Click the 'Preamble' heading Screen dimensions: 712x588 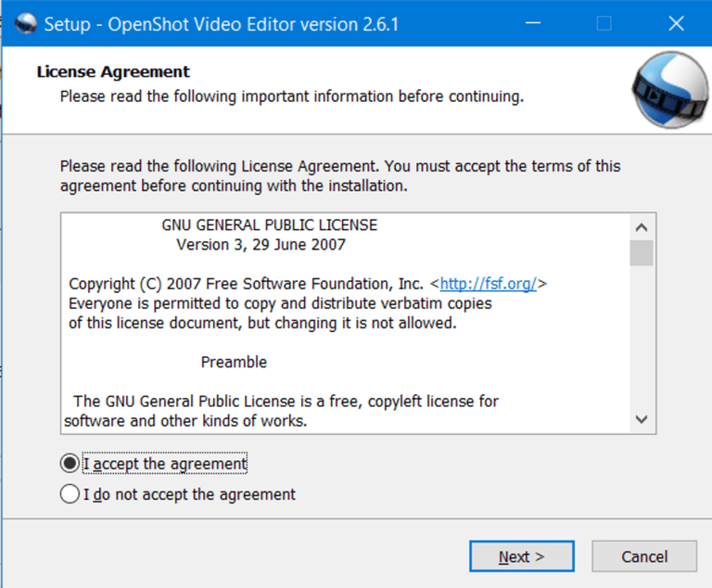click(234, 362)
